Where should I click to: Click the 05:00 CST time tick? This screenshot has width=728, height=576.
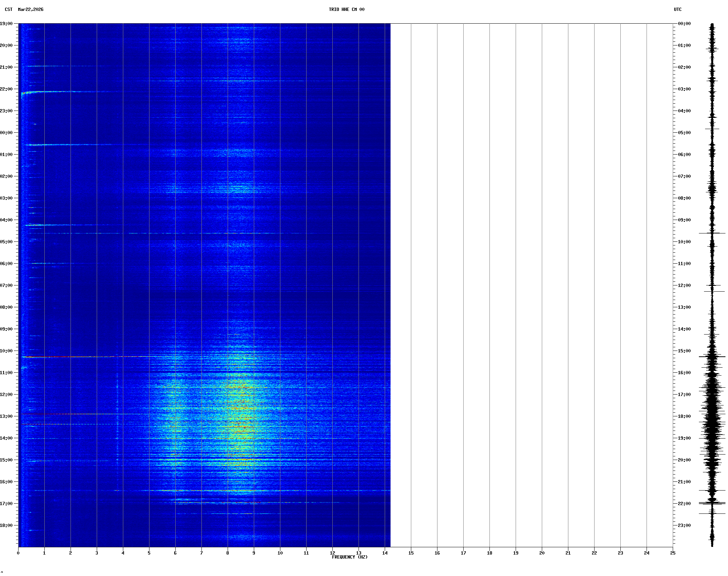click(7, 242)
